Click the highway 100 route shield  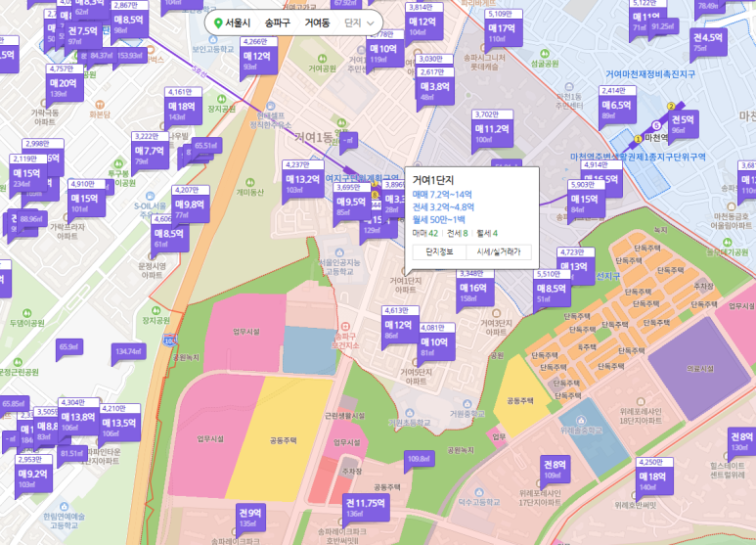point(170,341)
